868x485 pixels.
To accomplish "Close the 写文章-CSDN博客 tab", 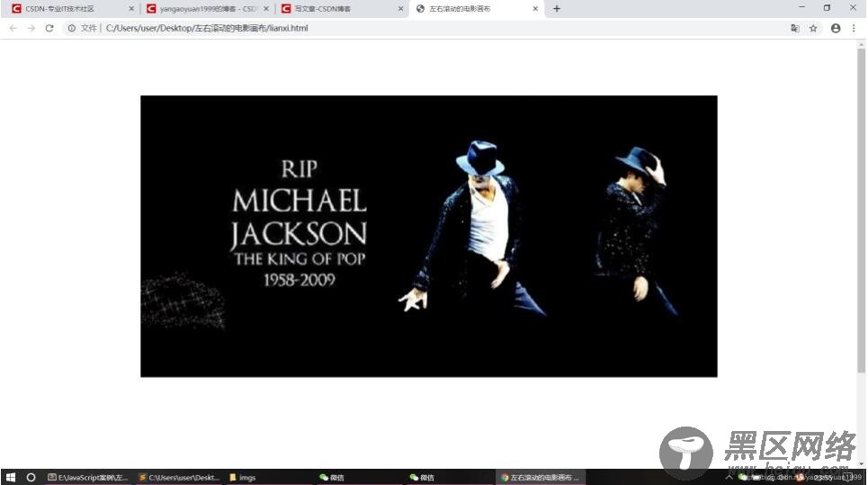I will tap(401, 9).
